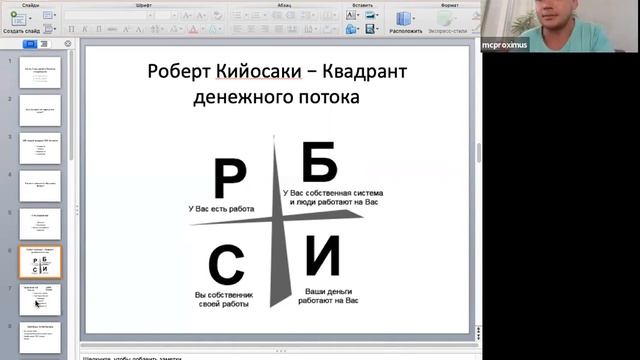This screenshot has width=640, height=360.
Task: Toggle superscript formatting
Action: coord(126,29)
